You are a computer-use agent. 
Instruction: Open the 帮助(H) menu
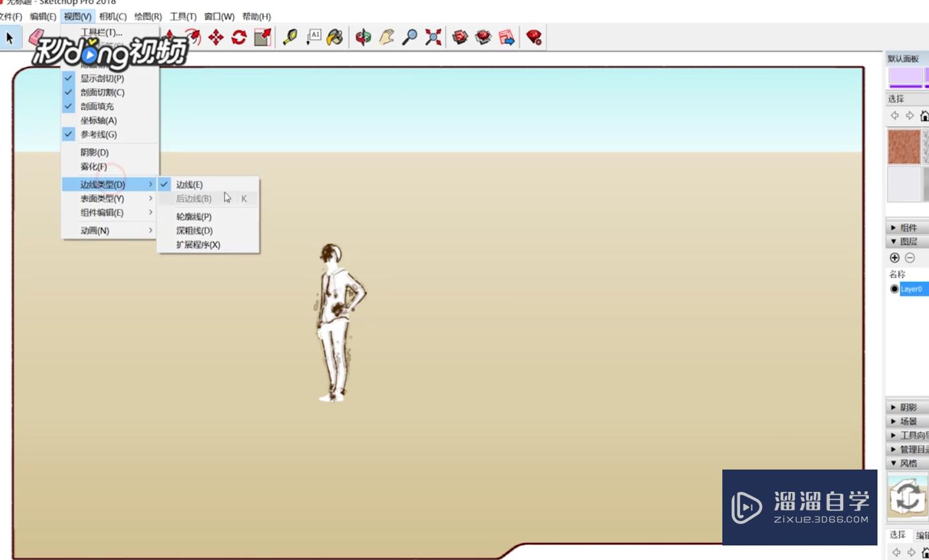(x=256, y=17)
